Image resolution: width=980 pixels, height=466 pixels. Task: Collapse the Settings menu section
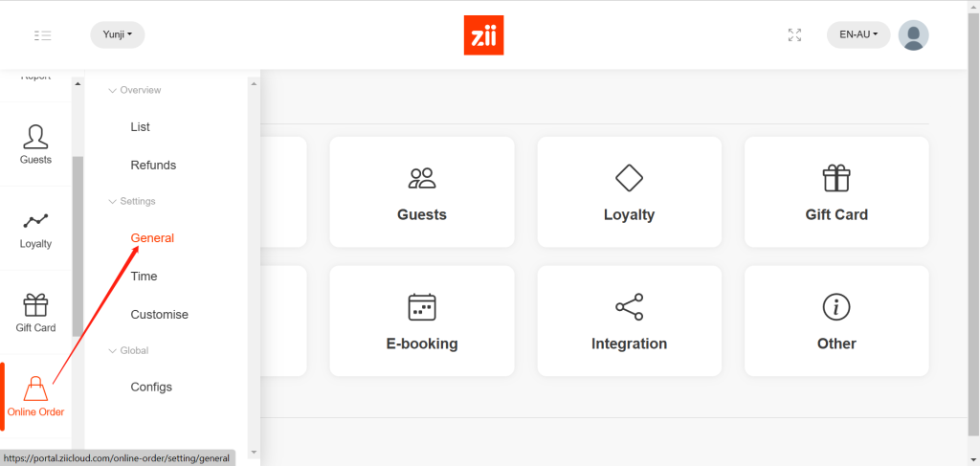pos(132,201)
